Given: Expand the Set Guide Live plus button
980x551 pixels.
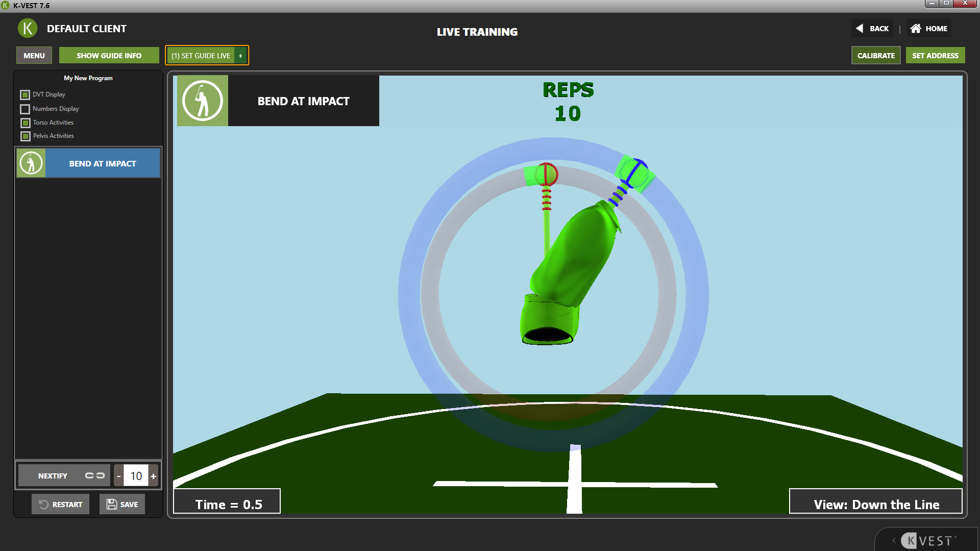Looking at the screenshot, I should coord(240,56).
